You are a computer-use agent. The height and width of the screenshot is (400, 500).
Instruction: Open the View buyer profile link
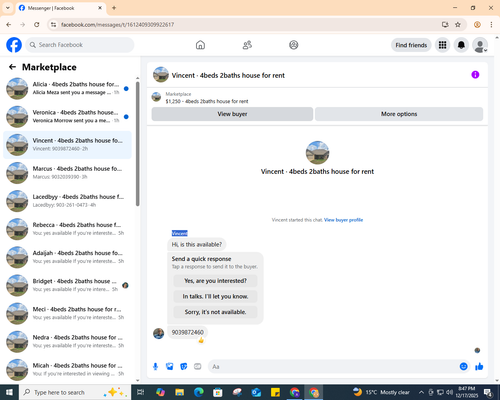(343, 220)
